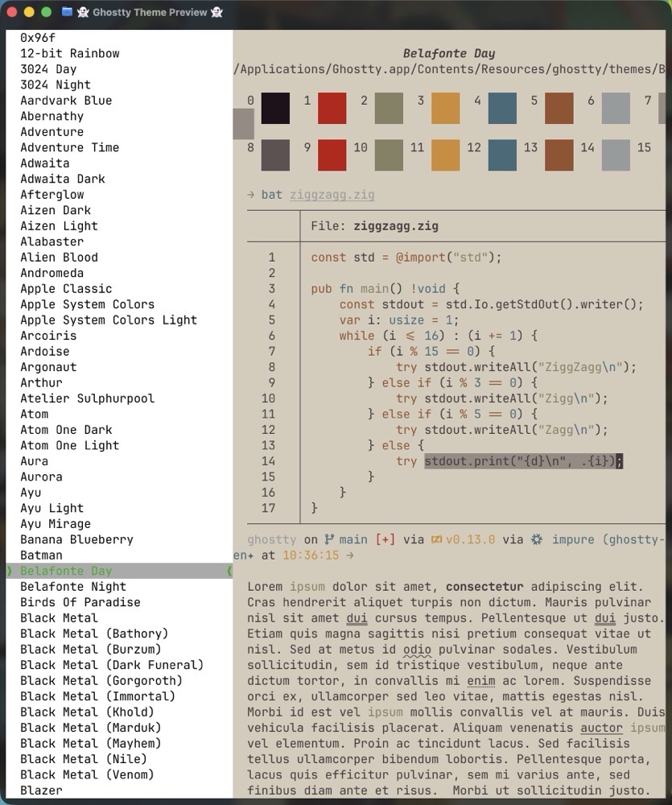
Task: Choose the Birds Of Paradise theme
Action: pos(80,602)
